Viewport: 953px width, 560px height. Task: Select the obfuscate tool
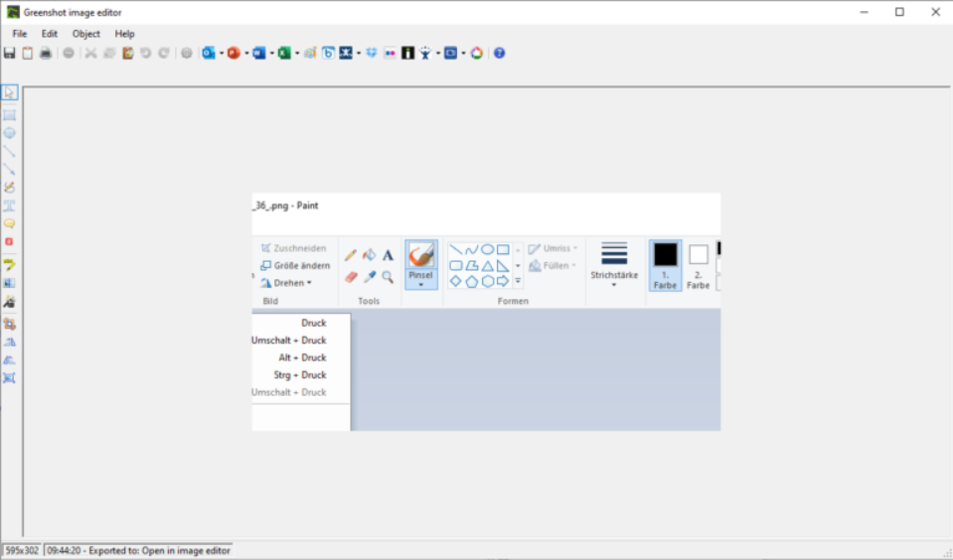pyautogui.click(x=9, y=283)
